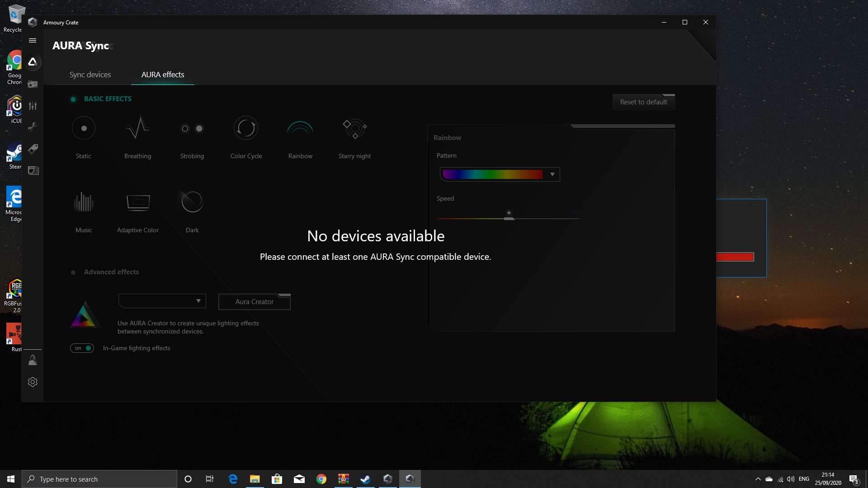Viewport: 868px width, 488px height.
Task: Open WinRAR from the taskbar
Action: [343, 479]
